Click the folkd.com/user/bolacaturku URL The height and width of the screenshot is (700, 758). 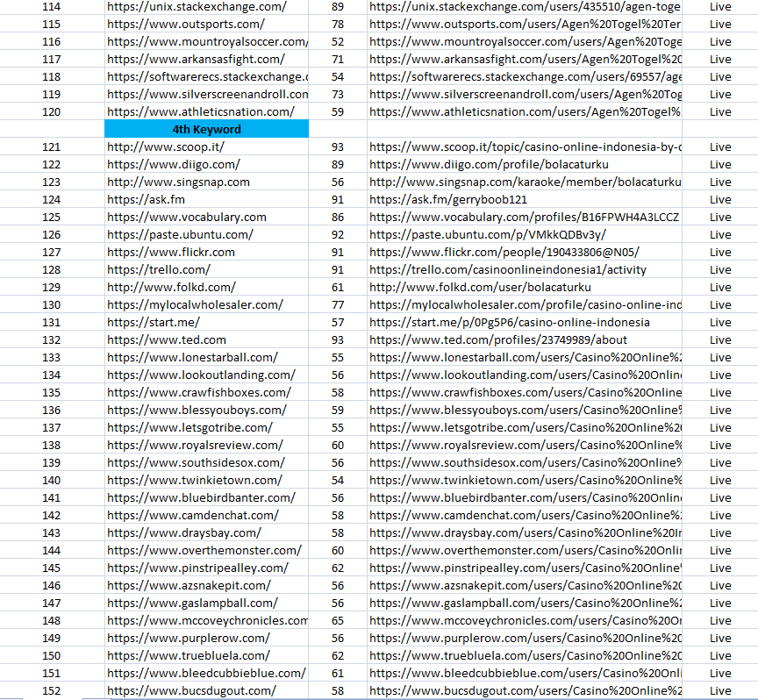525,287
